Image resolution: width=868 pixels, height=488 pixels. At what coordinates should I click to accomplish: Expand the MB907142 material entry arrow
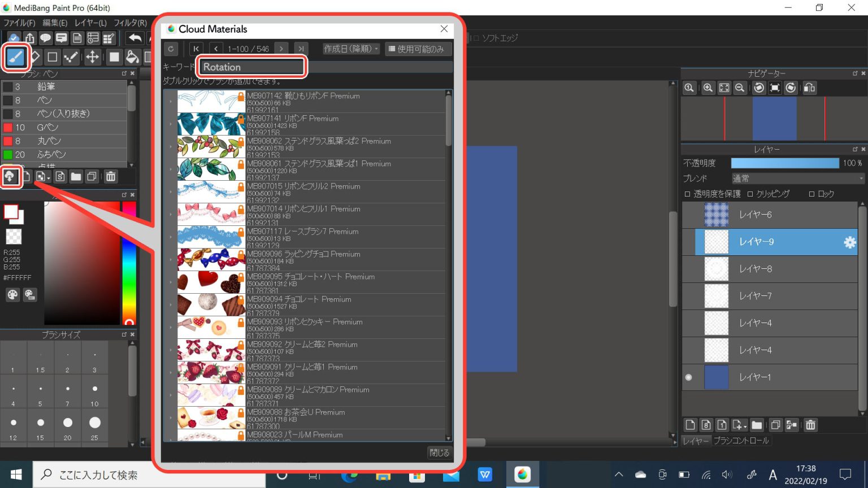(x=171, y=102)
